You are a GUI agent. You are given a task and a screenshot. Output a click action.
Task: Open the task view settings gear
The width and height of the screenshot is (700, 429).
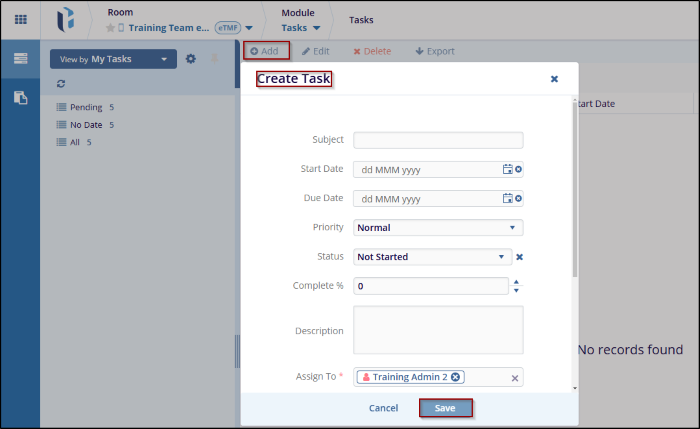pos(191,59)
